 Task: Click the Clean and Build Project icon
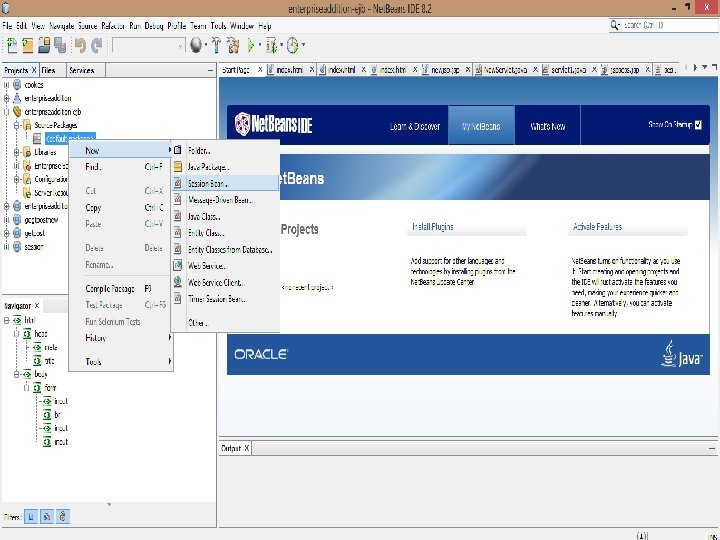click(x=233, y=45)
